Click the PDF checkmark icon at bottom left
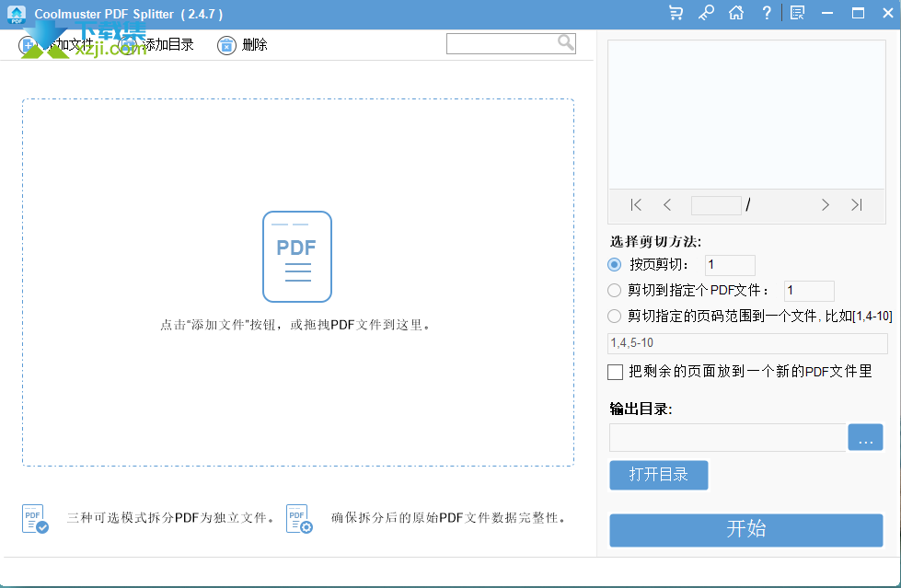This screenshot has height=588, width=901. [x=35, y=518]
